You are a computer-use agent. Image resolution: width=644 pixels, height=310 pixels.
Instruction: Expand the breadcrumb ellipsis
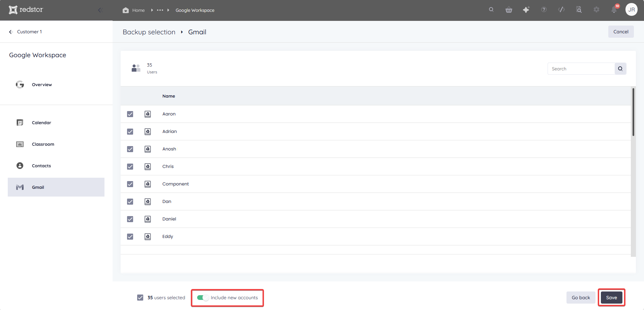pos(160,10)
